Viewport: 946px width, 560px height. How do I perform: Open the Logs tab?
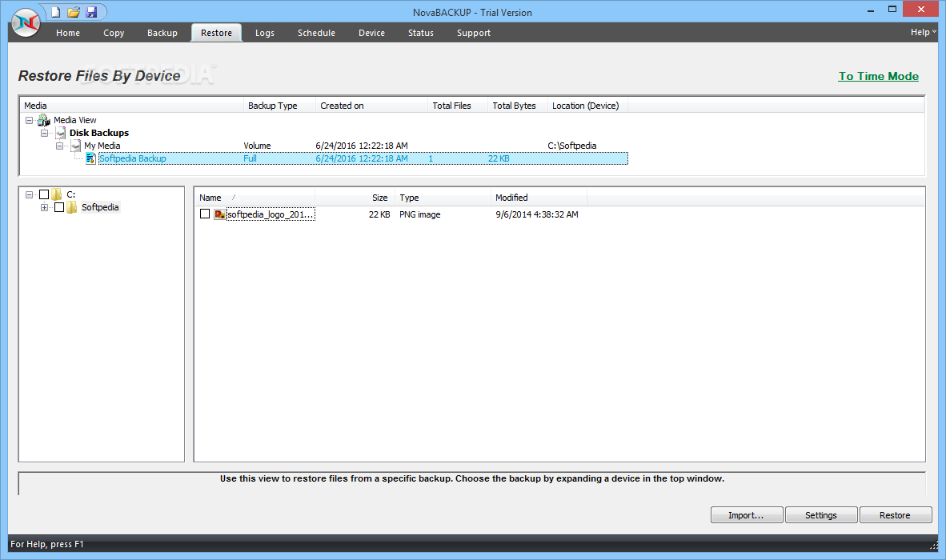[x=264, y=33]
